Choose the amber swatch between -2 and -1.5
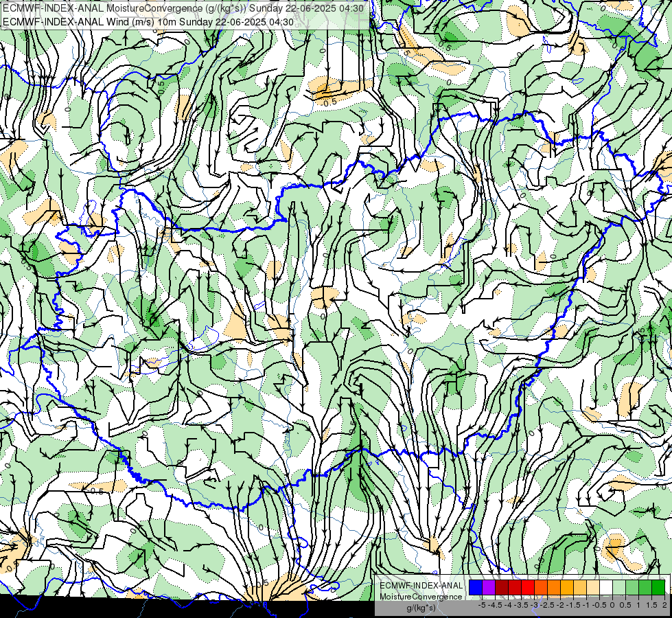Screen dimensions: 672x618 point(567,588)
